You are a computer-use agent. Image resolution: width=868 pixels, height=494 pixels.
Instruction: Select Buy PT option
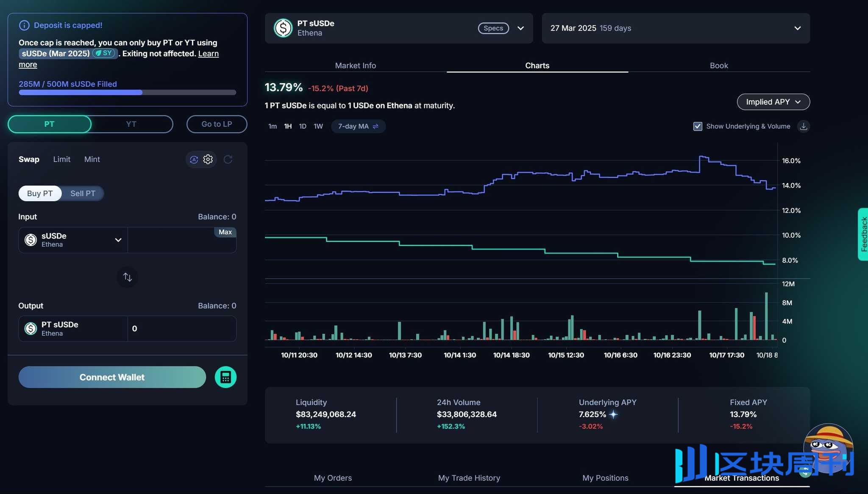click(x=40, y=193)
